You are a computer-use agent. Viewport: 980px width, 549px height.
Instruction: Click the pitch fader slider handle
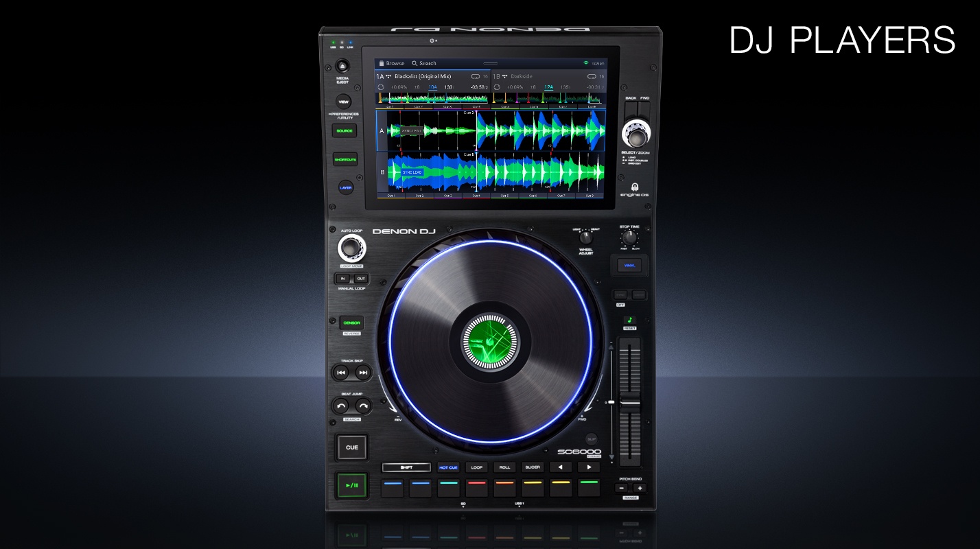click(629, 403)
